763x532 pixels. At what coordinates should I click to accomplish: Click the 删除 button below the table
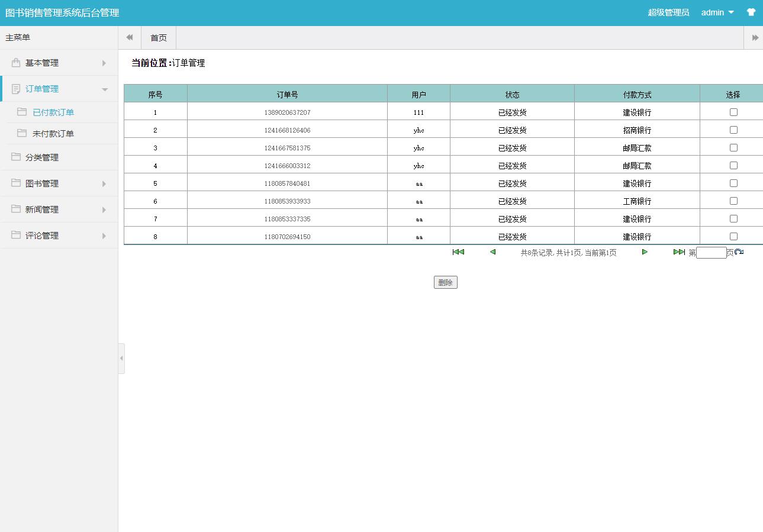click(445, 282)
